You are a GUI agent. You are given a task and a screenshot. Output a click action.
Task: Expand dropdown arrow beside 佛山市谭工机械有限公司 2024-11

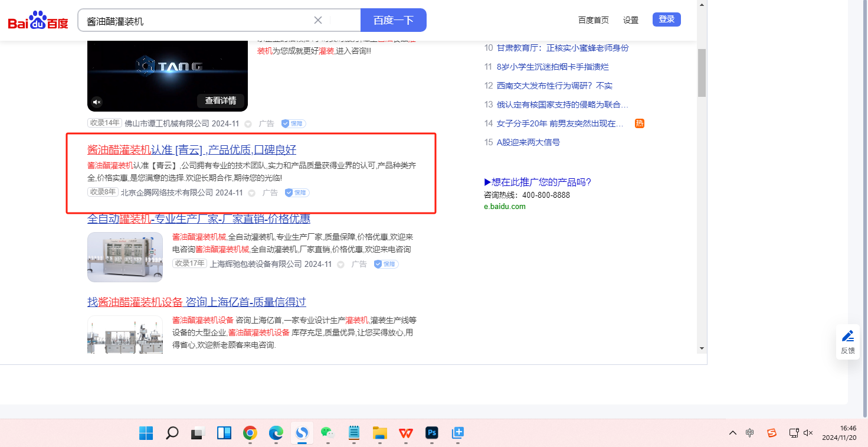248,124
